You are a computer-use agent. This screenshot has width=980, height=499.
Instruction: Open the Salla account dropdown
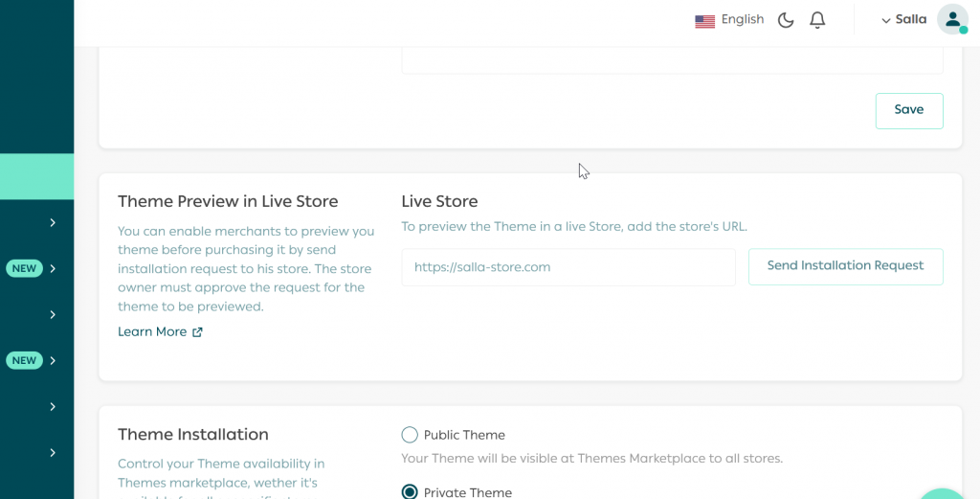pos(903,20)
